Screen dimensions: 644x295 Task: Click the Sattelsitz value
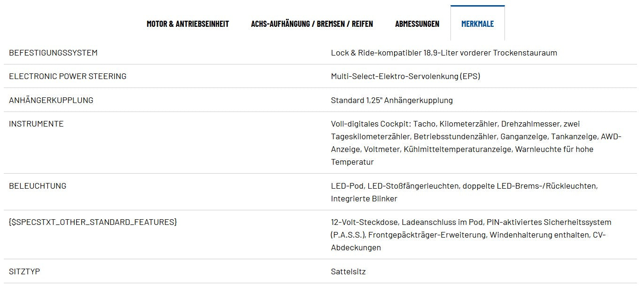[x=348, y=271]
